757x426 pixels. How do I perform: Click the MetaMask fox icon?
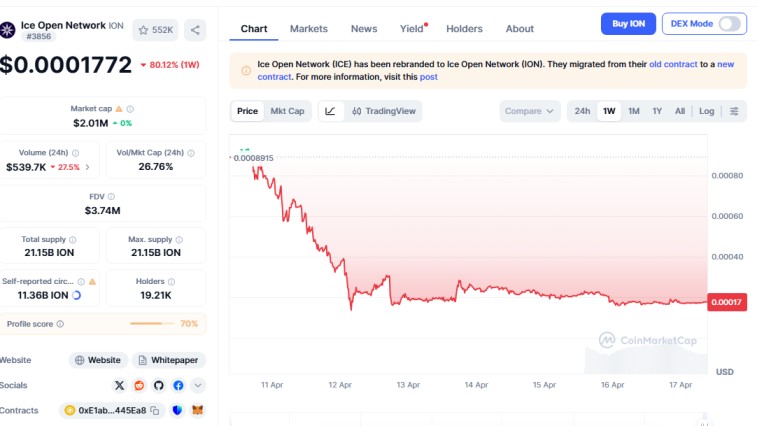(x=197, y=410)
